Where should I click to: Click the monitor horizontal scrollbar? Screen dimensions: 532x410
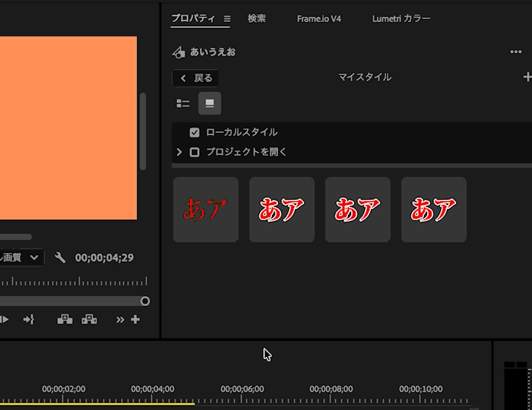pos(16,237)
